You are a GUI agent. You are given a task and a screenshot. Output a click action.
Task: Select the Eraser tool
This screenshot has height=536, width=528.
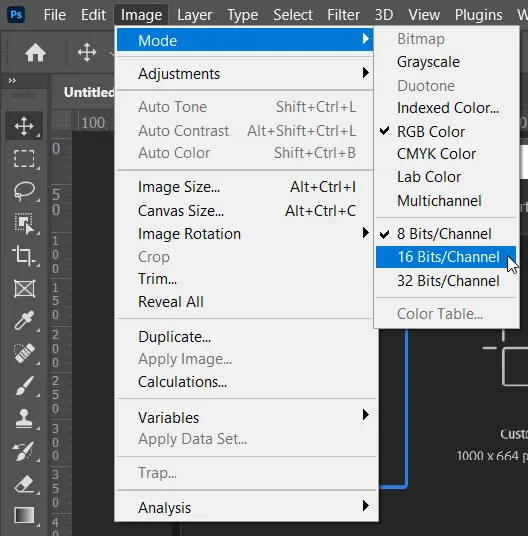click(24, 484)
